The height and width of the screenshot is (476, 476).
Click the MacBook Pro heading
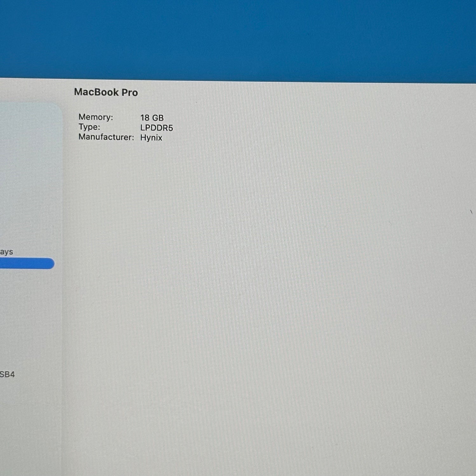pyautogui.click(x=106, y=92)
